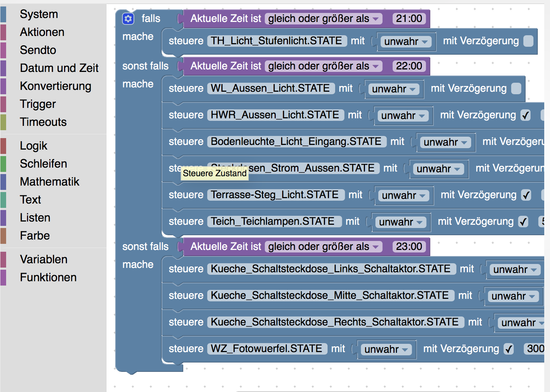Click the "falls" label beside the gear

[x=151, y=18]
